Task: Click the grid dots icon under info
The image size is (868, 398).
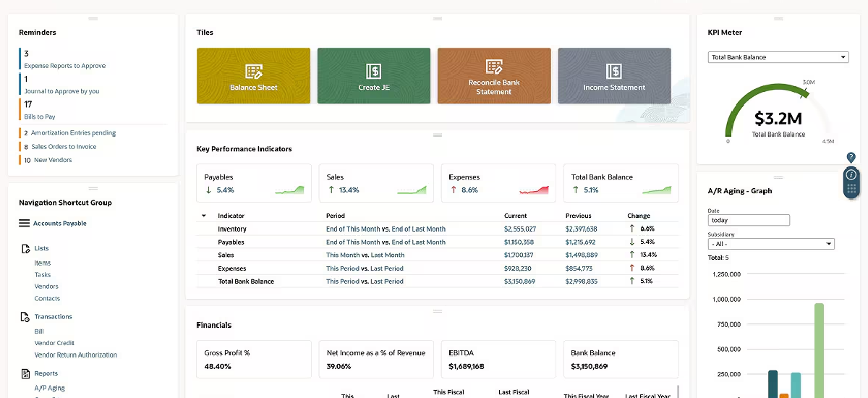Action: [x=851, y=190]
